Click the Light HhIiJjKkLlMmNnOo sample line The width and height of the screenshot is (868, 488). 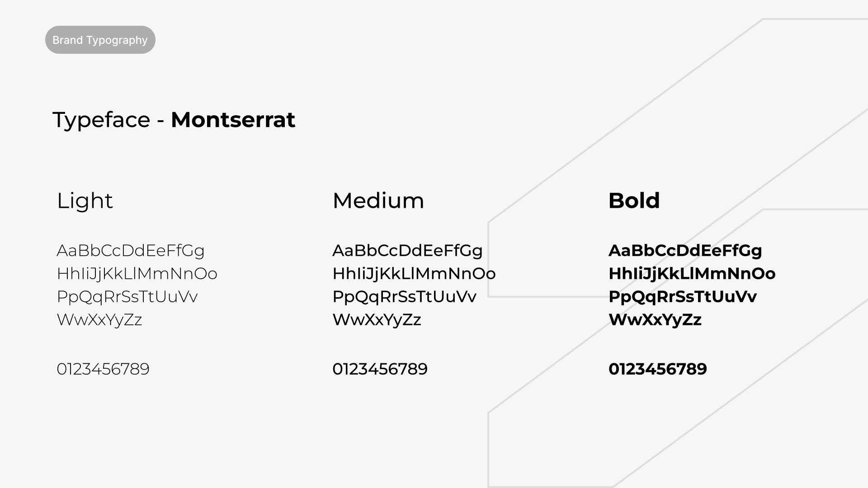click(x=137, y=274)
